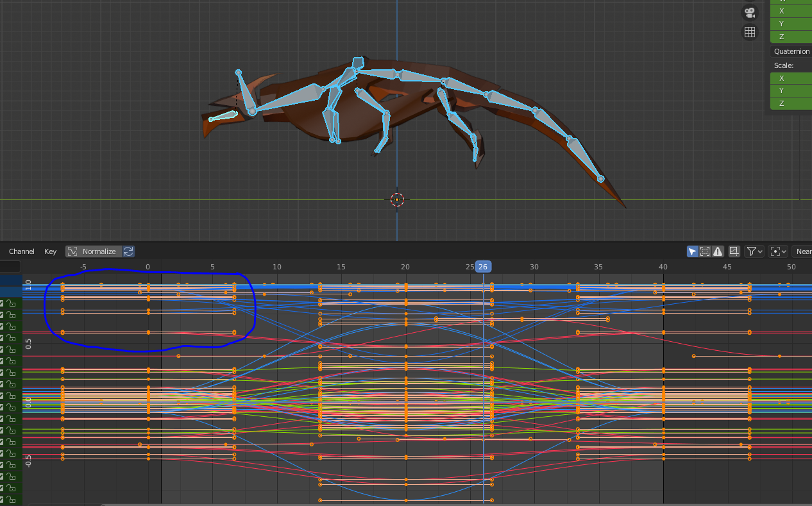
Task: Open the funnel filters dropdown
Action: (754, 251)
